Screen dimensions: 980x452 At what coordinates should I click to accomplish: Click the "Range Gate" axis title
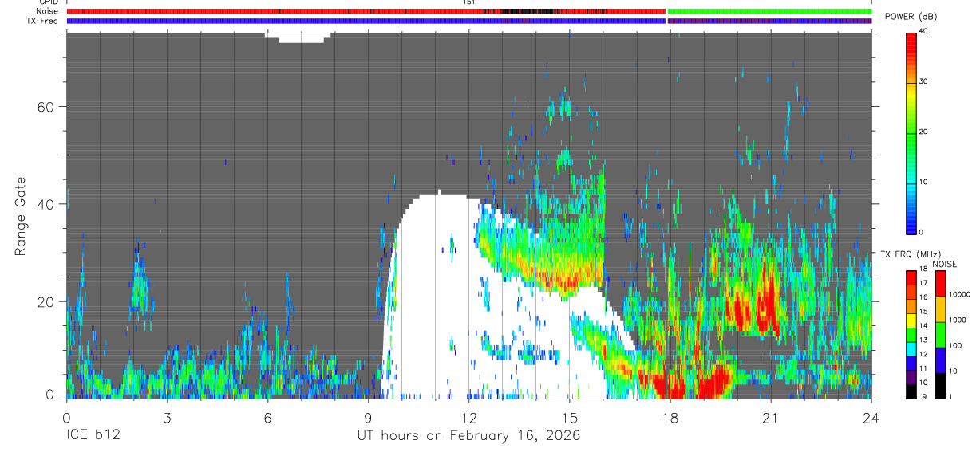pos(21,216)
